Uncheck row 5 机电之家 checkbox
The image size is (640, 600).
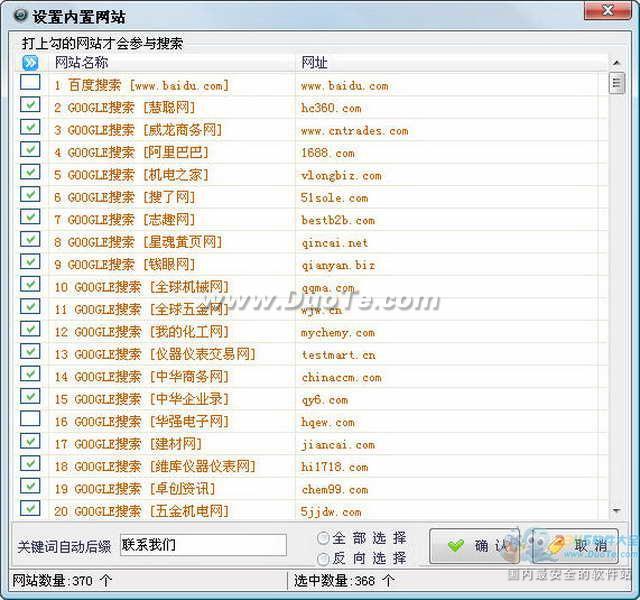30,172
